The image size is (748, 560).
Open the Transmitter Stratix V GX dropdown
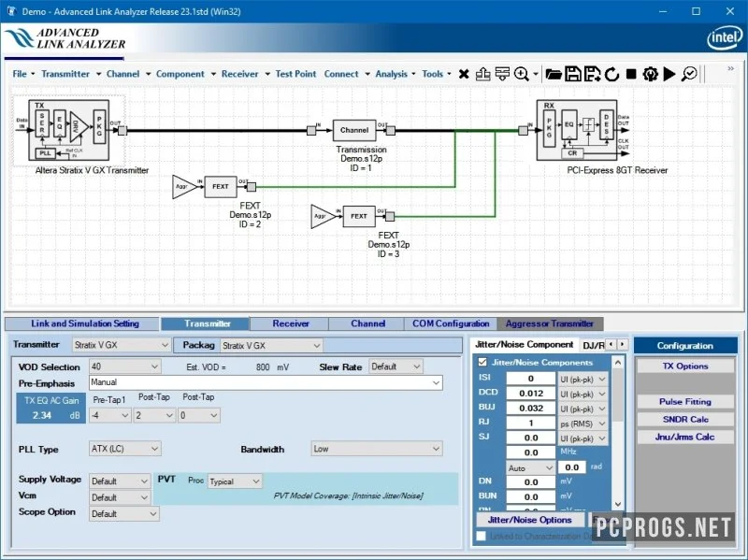(x=122, y=345)
